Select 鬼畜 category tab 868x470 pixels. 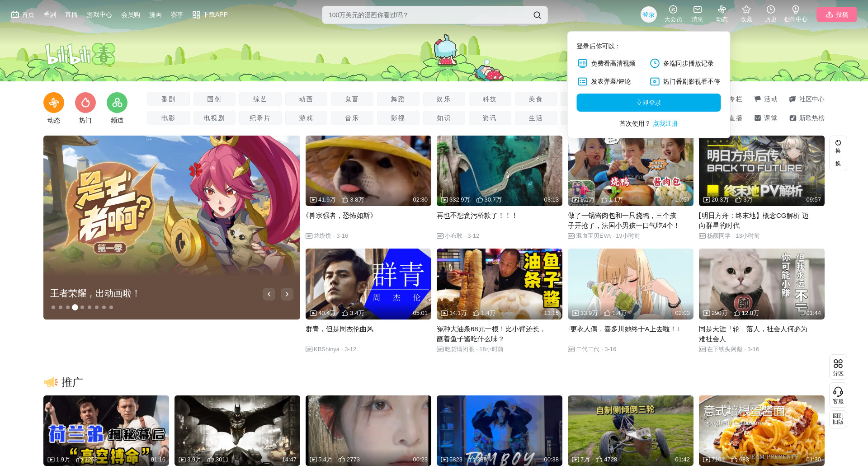click(x=352, y=99)
